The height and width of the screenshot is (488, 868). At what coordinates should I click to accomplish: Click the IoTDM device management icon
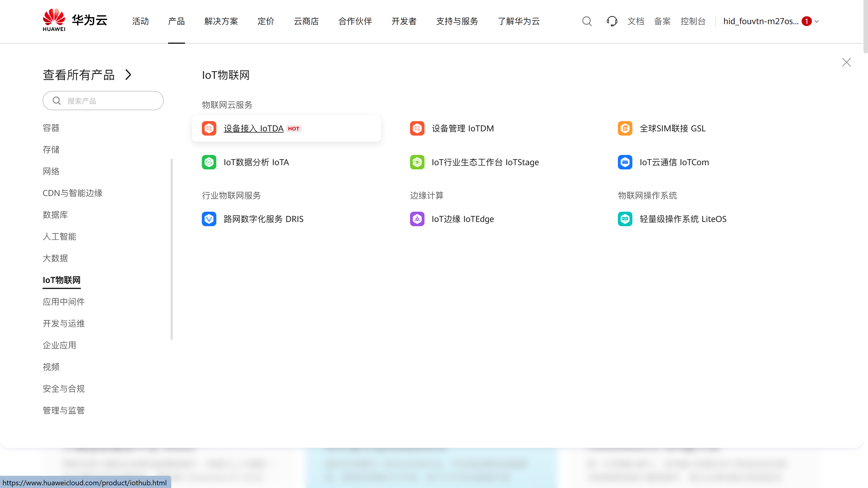pyautogui.click(x=417, y=128)
